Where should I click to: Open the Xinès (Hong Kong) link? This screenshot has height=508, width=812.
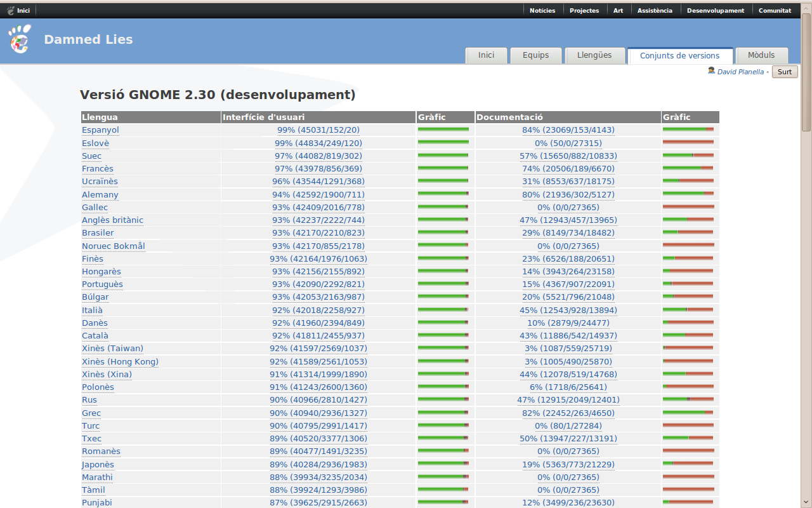click(x=120, y=362)
